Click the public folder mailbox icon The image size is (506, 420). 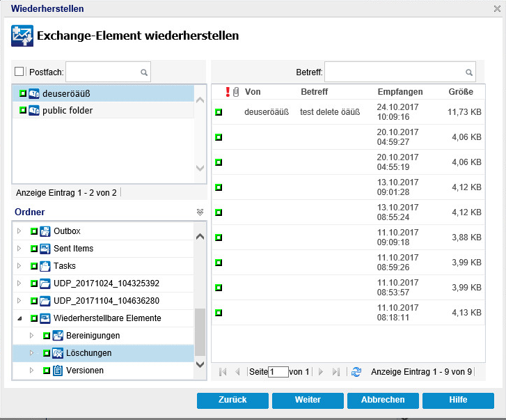[x=34, y=111]
